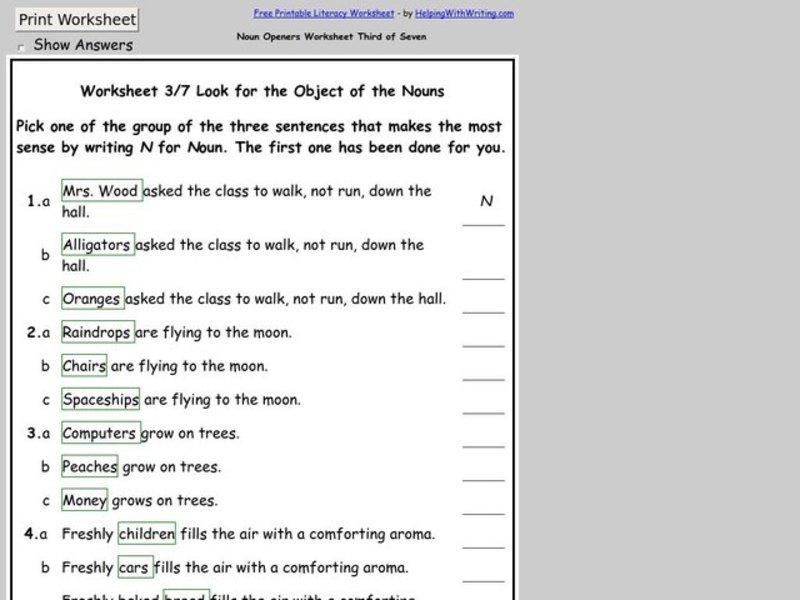This screenshot has width=800, height=600.
Task: Click the boxed word children in sentence 4a
Action: (146, 534)
